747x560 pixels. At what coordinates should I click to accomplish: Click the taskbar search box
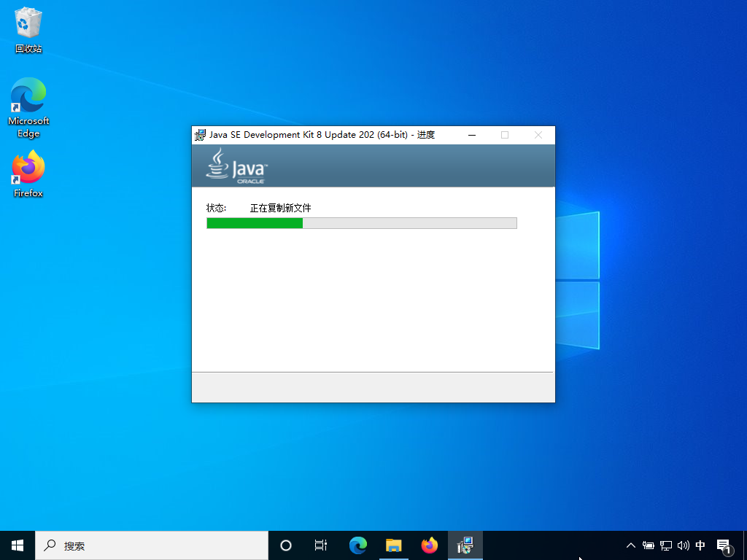(x=152, y=545)
